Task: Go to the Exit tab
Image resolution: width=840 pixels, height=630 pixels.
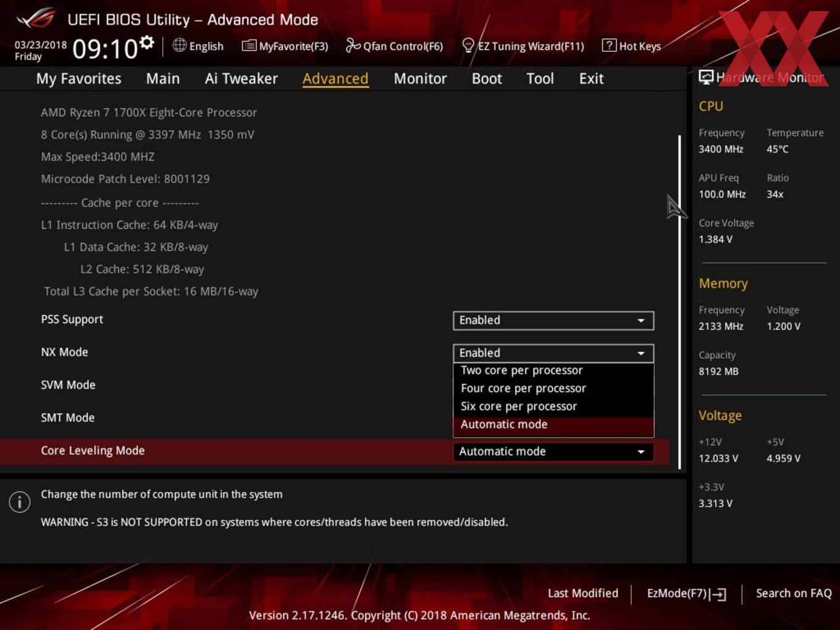Action: 591,78
